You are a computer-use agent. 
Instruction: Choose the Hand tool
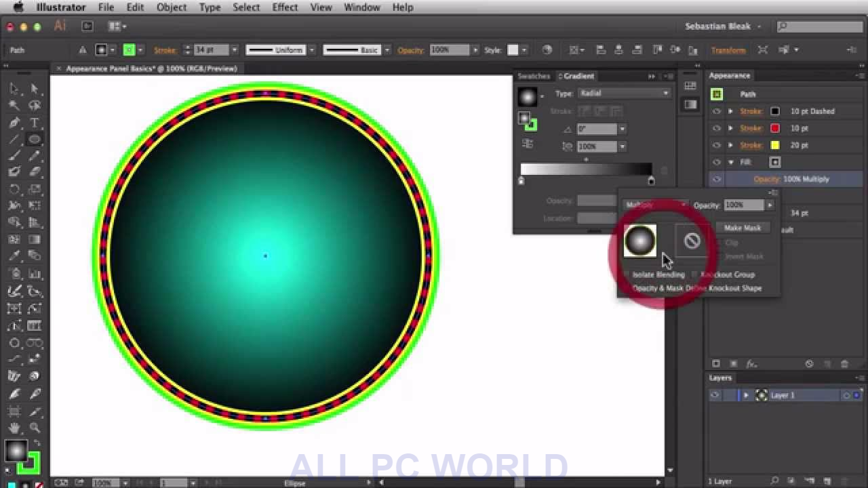14,428
